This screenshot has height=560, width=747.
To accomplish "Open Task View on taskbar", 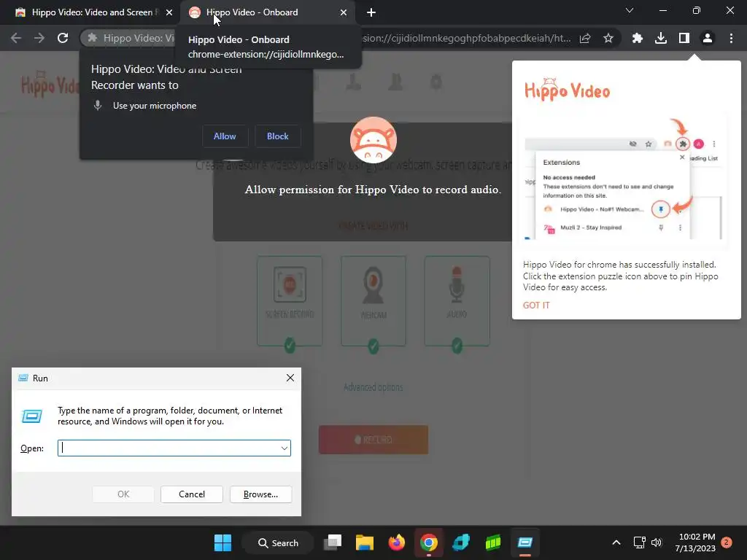I will point(333,542).
